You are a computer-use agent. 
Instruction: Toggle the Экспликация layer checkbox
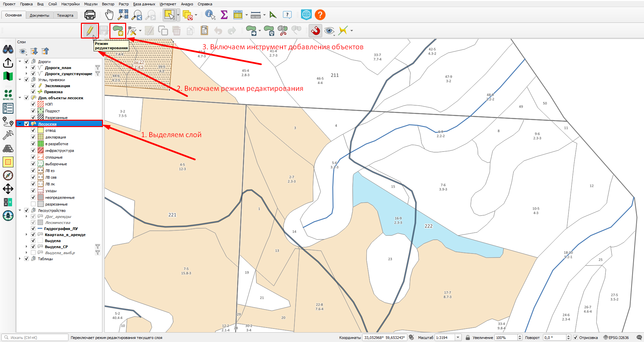click(33, 85)
